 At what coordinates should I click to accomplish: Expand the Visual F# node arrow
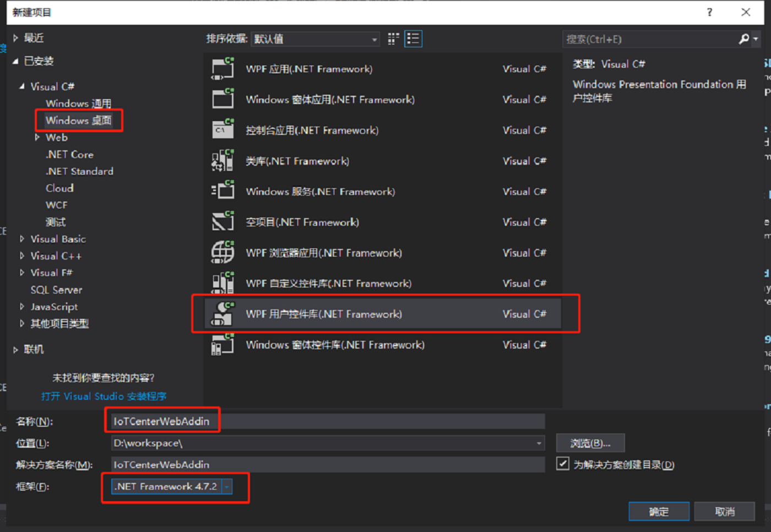pos(22,273)
